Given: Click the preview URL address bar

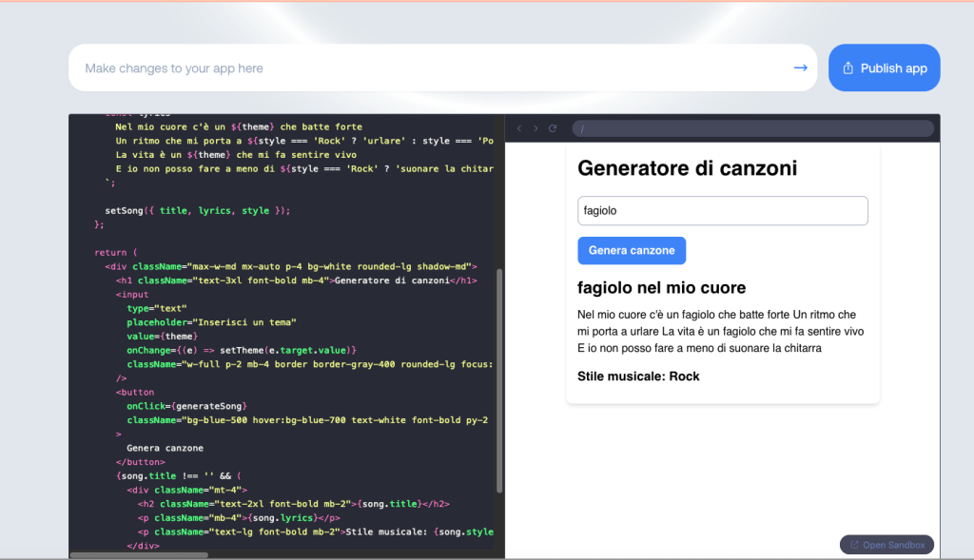Looking at the screenshot, I should coord(751,128).
